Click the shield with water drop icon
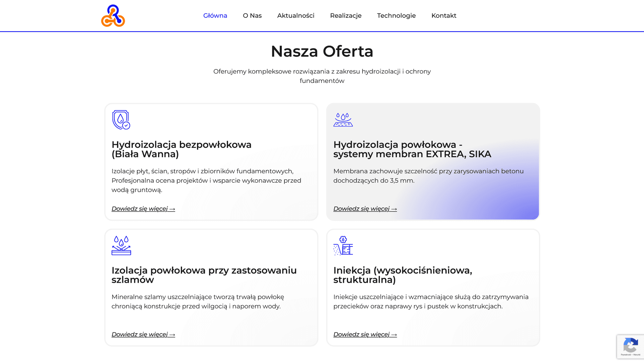 (x=121, y=120)
